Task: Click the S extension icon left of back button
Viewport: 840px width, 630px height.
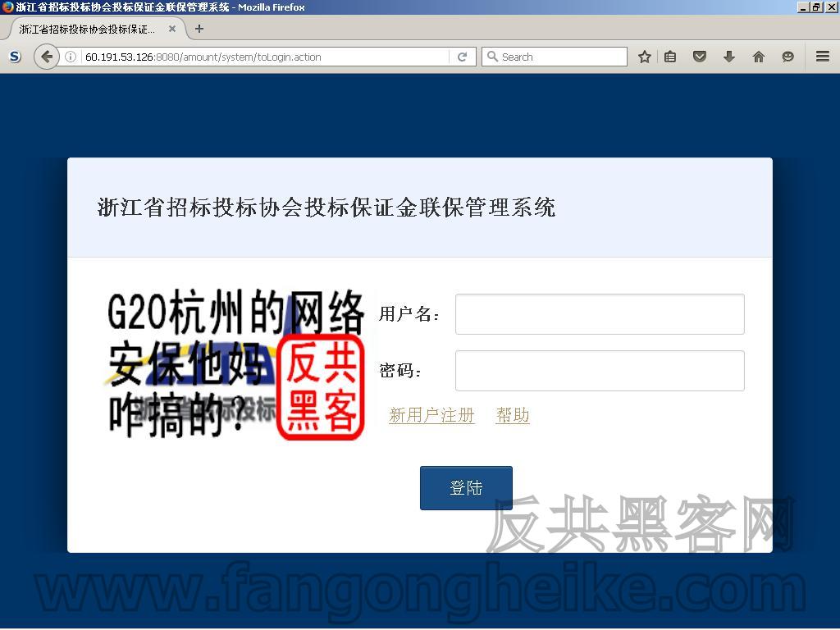Action: [15, 57]
